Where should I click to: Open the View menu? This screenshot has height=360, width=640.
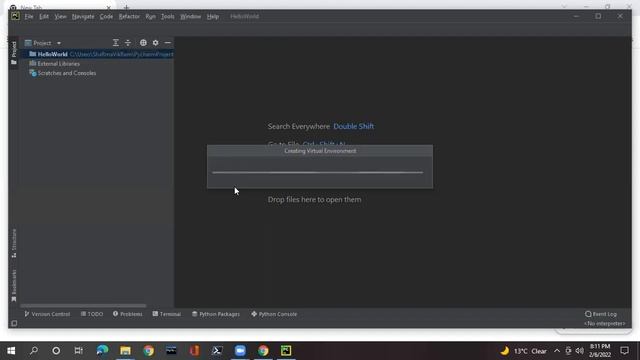[x=60, y=17]
